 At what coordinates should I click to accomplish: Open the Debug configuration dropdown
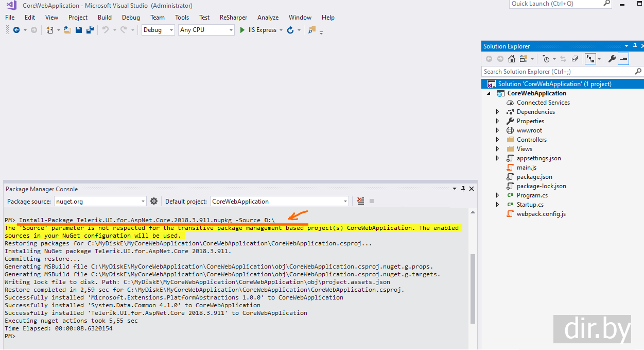coord(159,30)
